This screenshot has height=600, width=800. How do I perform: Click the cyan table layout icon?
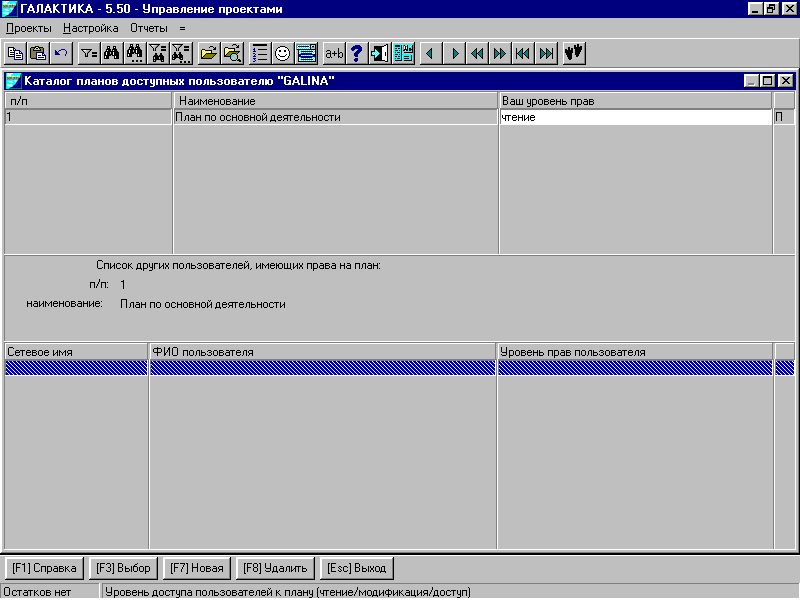[x=403, y=53]
